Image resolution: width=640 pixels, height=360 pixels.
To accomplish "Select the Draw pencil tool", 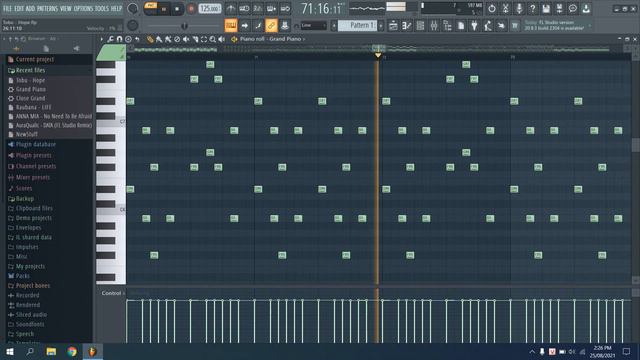I will pos(150,39).
